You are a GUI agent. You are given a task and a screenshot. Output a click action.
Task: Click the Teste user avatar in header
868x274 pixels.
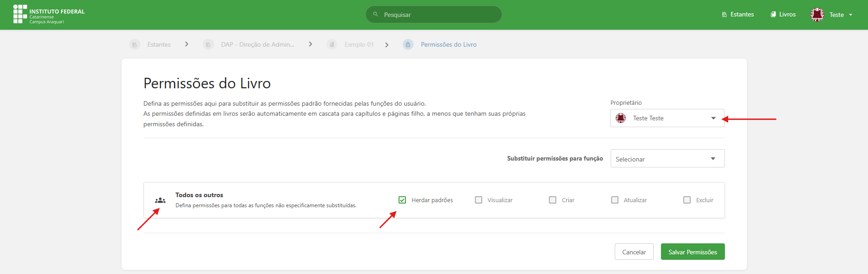tap(817, 15)
